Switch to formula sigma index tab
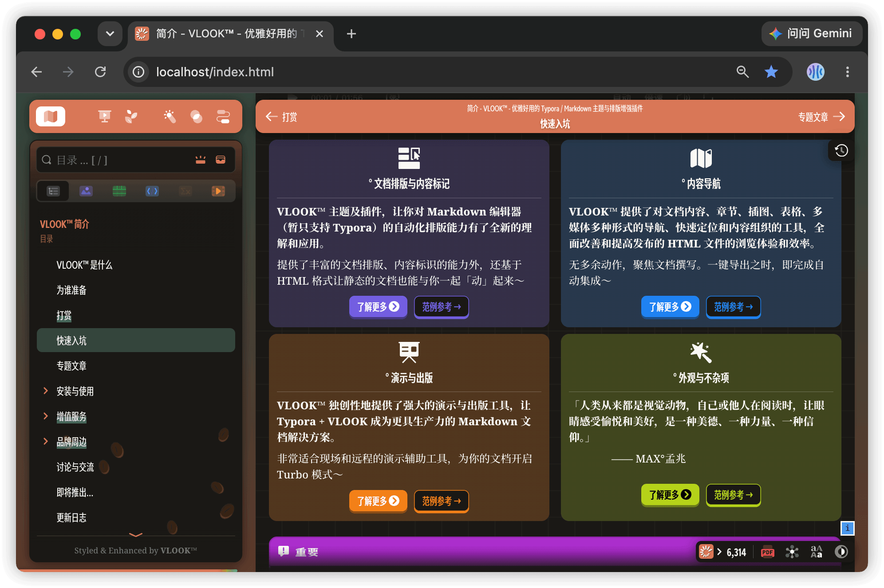This screenshot has width=884, height=588. pos(185,191)
